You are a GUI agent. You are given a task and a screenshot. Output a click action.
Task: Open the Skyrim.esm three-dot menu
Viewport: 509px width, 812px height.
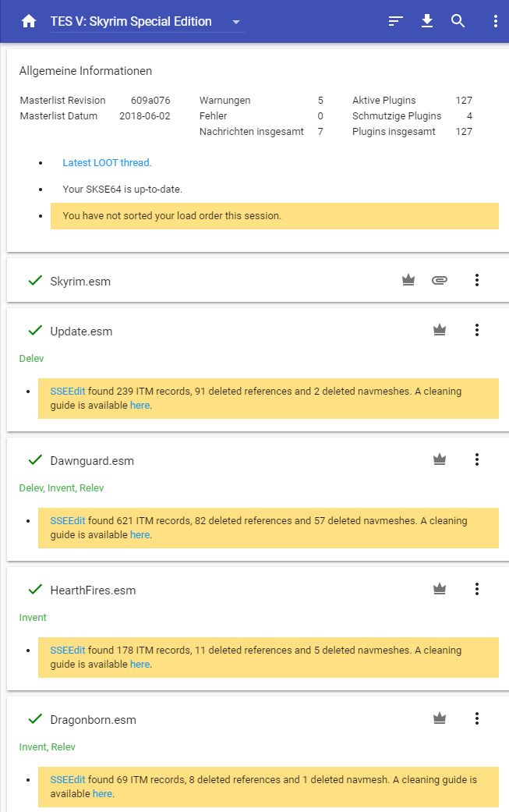pyautogui.click(x=477, y=281)
